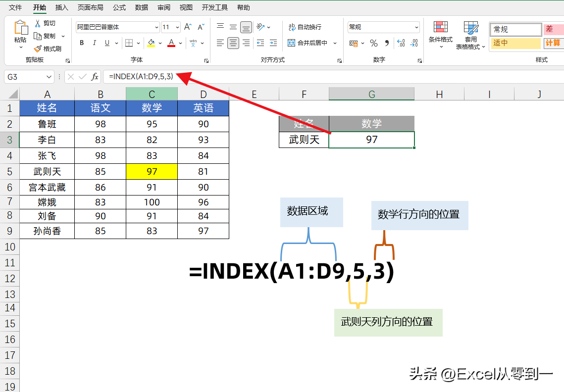Increase font size with the larger A icon

[188, 27]
